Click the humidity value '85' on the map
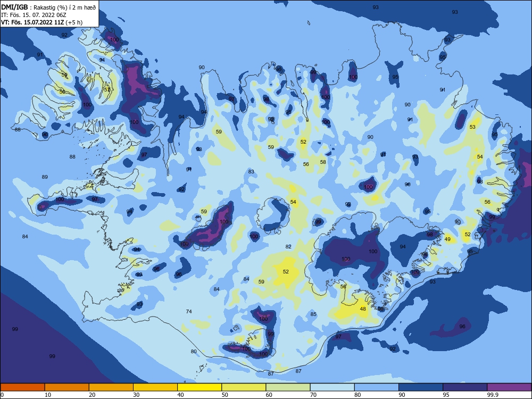This screenshot has height=399, width=532. pos(313,314)
